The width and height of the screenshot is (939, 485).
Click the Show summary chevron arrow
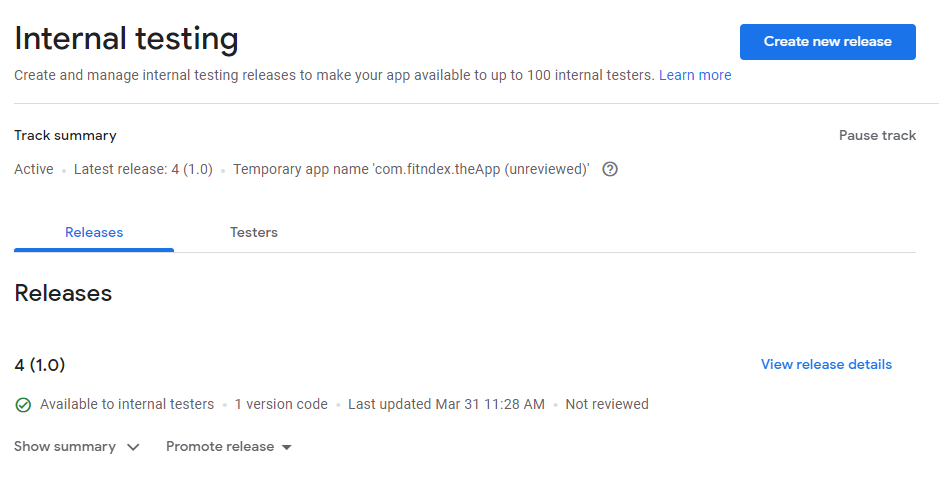pos(133,447)
